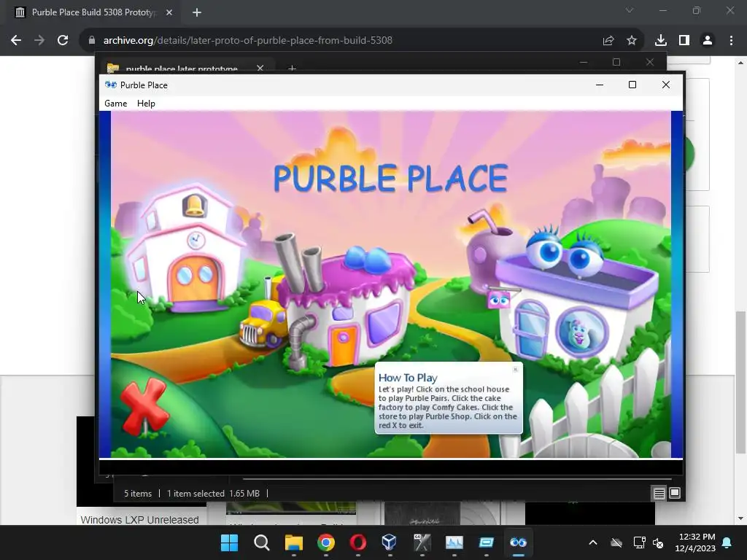Click the How To Play heading text
Image resolution: width=747 pixels, height=560 pixels.
[408, 378]
